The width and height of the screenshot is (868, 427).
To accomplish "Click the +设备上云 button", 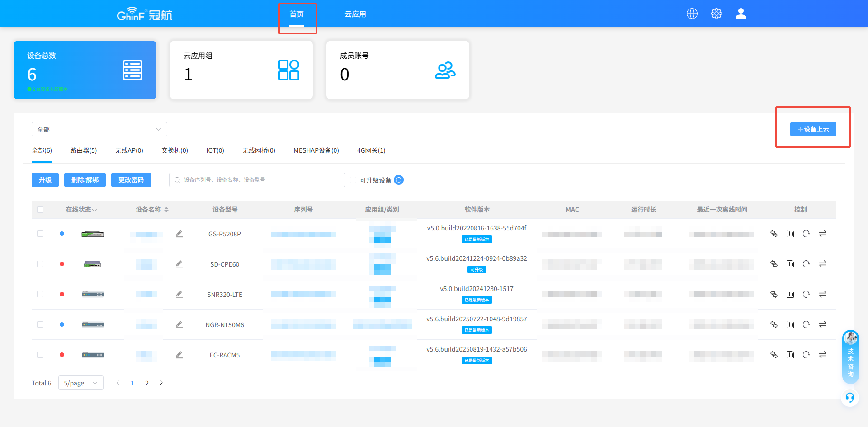I will (x=813, y=129).
